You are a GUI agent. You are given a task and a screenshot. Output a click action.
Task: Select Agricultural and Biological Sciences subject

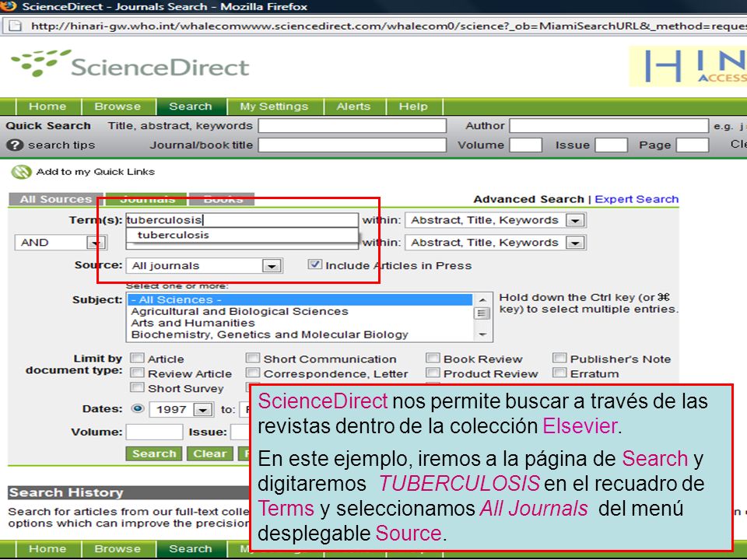(300, 311)
